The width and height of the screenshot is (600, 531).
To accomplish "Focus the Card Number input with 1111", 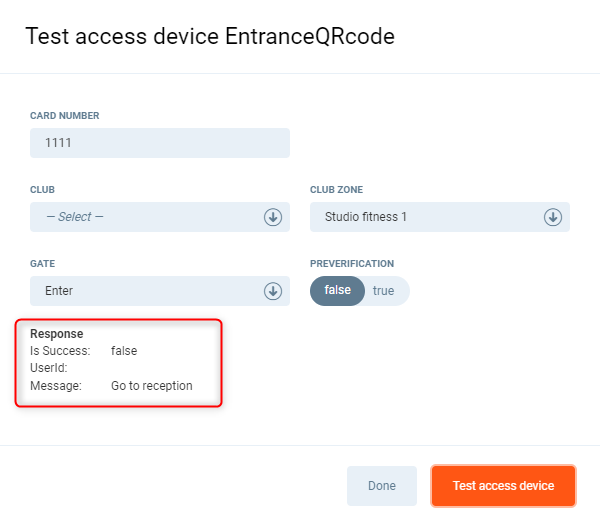I will (160, 143).
